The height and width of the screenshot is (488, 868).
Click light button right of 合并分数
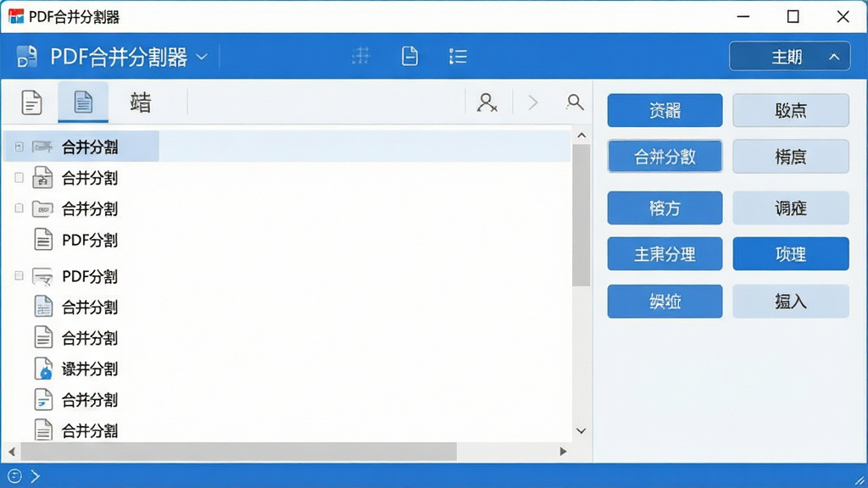(x=791, y=156)
